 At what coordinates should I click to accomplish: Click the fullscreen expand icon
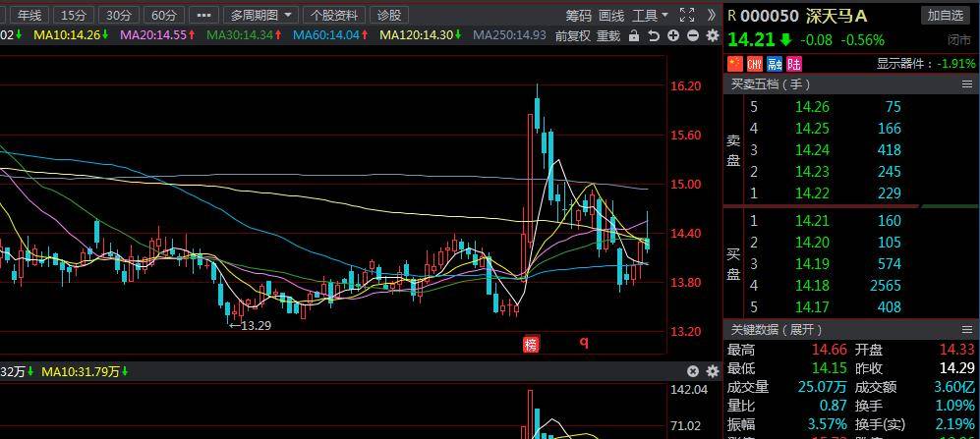[x=687, y=15]
